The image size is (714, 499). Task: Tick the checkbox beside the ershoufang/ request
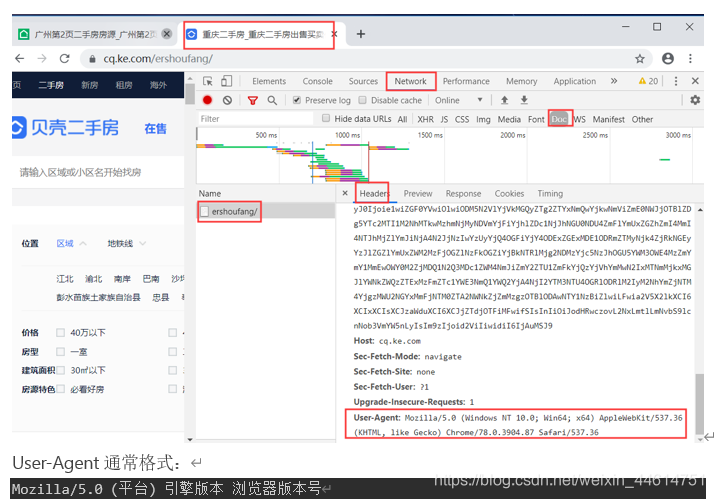(204, 212)
